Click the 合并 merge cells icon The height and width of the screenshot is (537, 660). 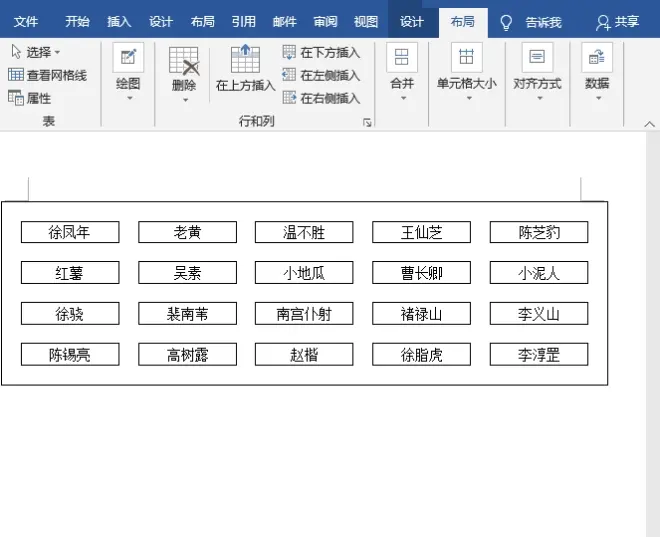pyautogui.click(x=402, y=57)
